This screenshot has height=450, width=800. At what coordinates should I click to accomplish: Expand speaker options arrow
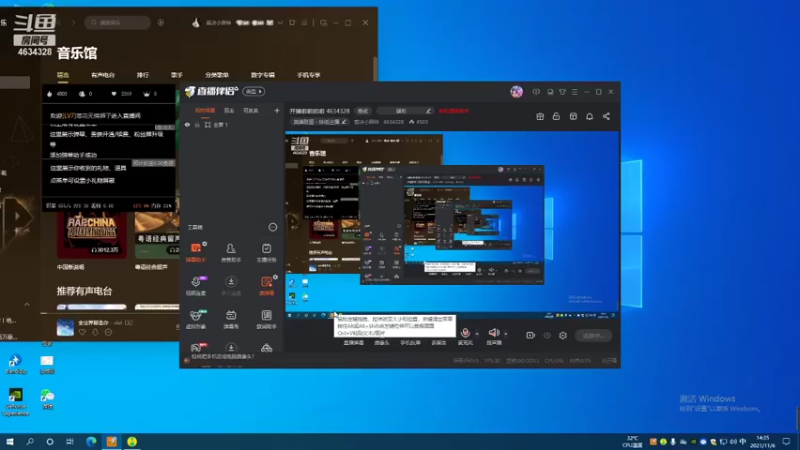click(x=506, y=334)
